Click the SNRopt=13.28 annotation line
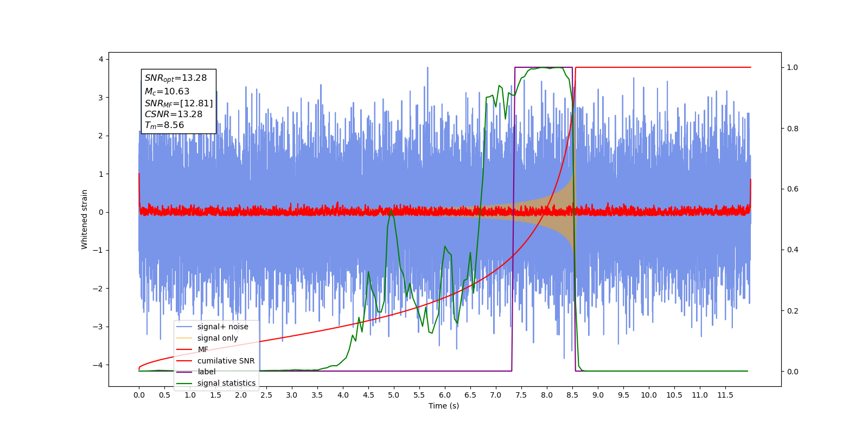Screen dimensions: 868x434 coord(176,78)
